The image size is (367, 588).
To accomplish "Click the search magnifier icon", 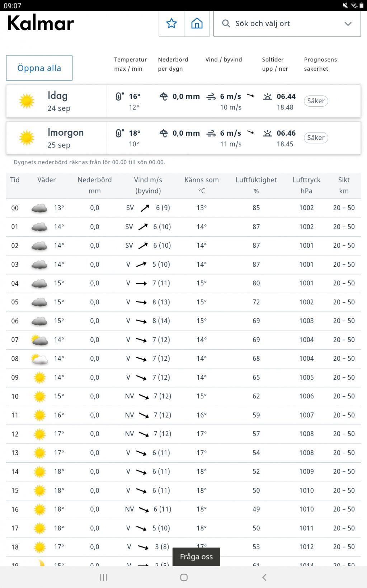I will point(226,23).
